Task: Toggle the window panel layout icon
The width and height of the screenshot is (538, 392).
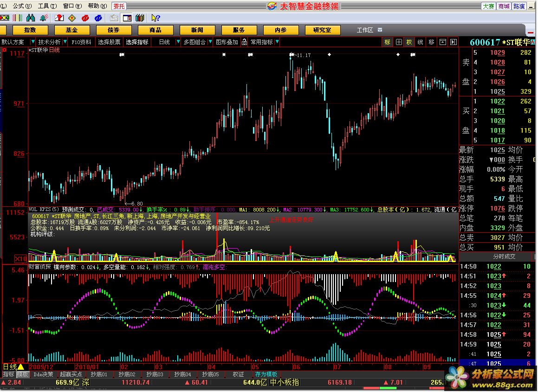Action: click(127, 18)
